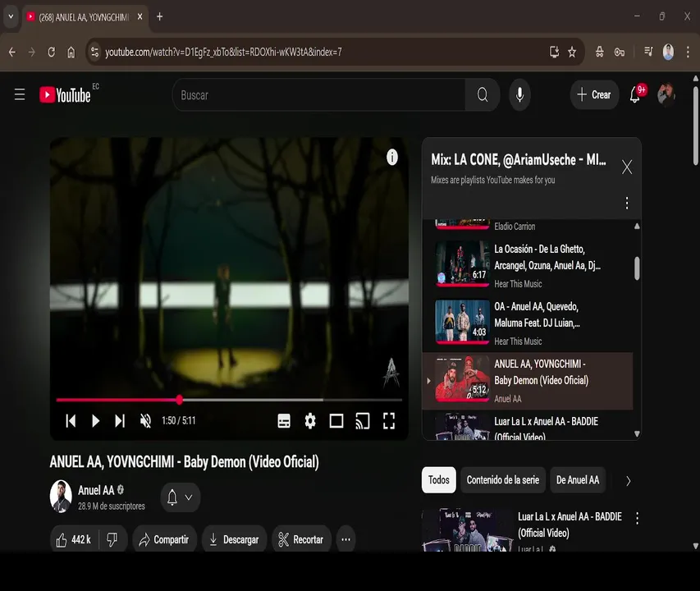Expand subscription notification bell dropdown

[x=181, y=497]
